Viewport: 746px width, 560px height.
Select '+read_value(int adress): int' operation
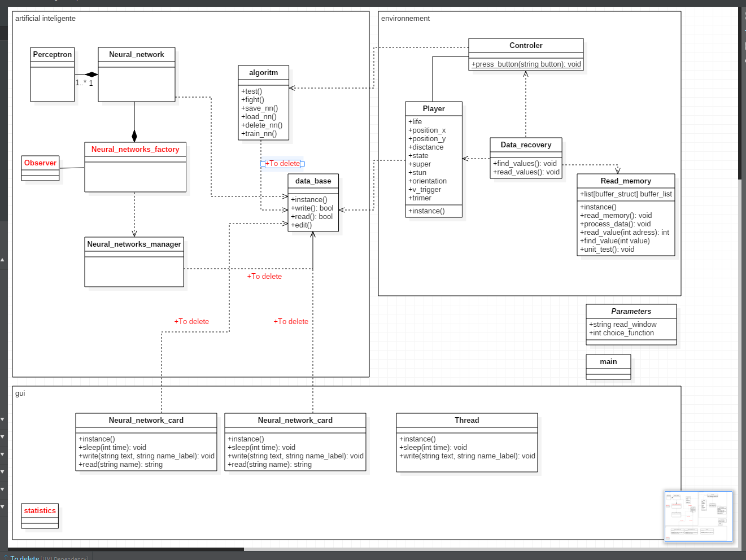pos(625,233)
